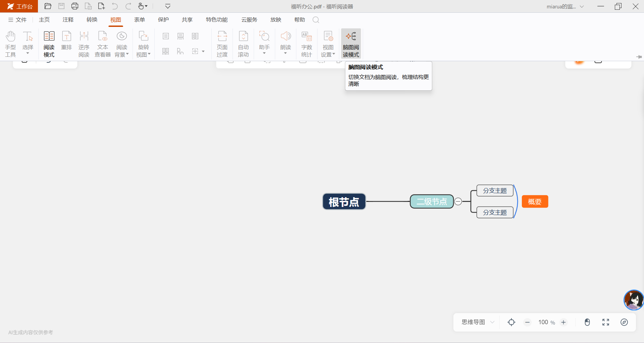Viewport: 644px width, 343px height.
Task: Open the 文件 menu
Action: pyautogui.click(x=17, y=20)
